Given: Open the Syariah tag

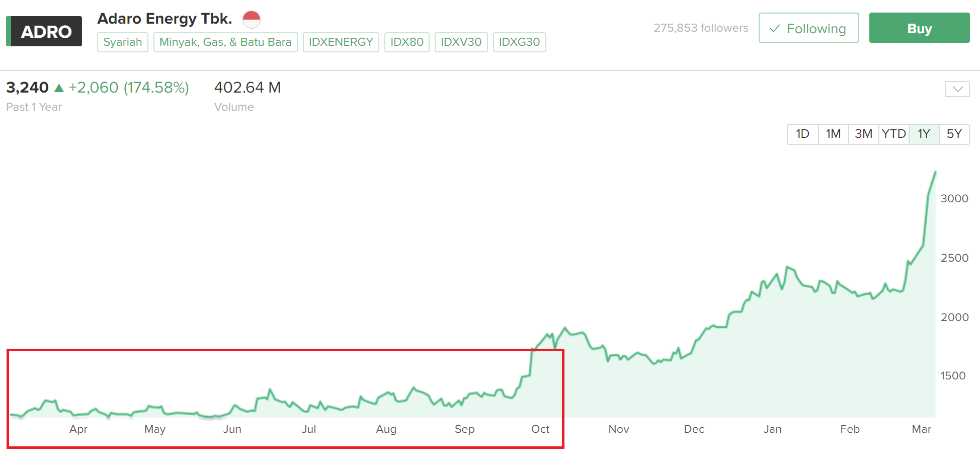Looking at the screenshot, I should click(x=123, y=42).
